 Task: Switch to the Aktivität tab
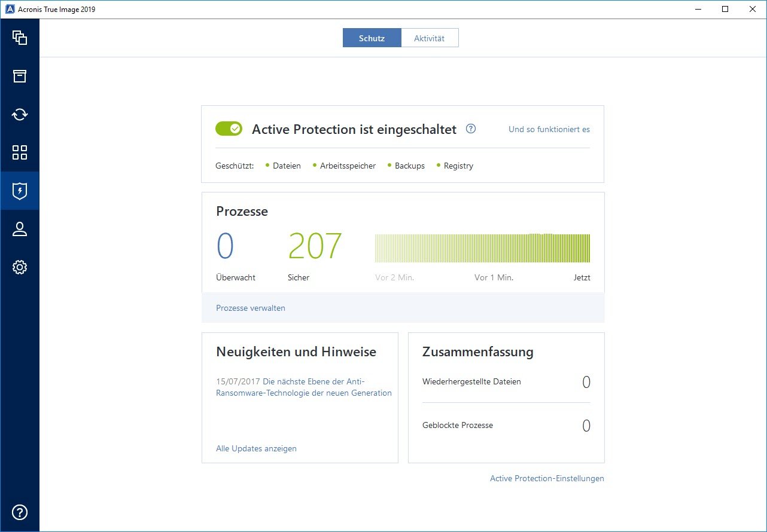(x=430, y=38)
